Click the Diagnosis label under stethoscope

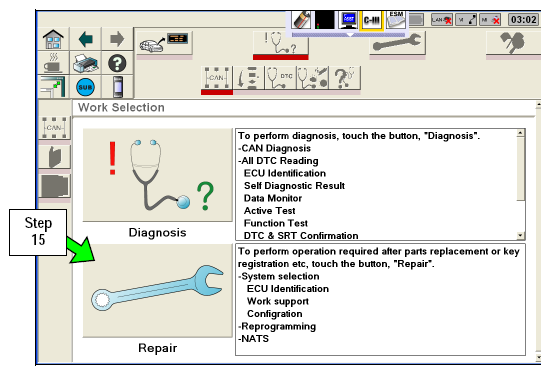click(157, 233)
